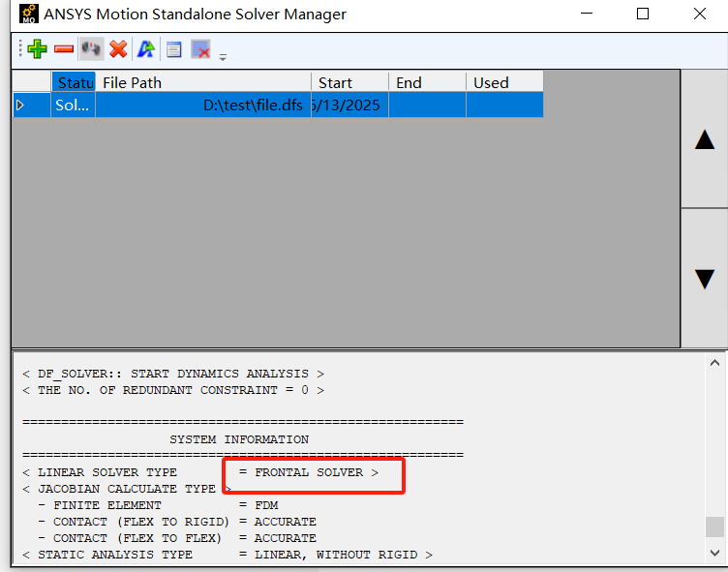Close the Solver Manager window
Viewport: 728px width, 572px height.
(x=700, y=14)
